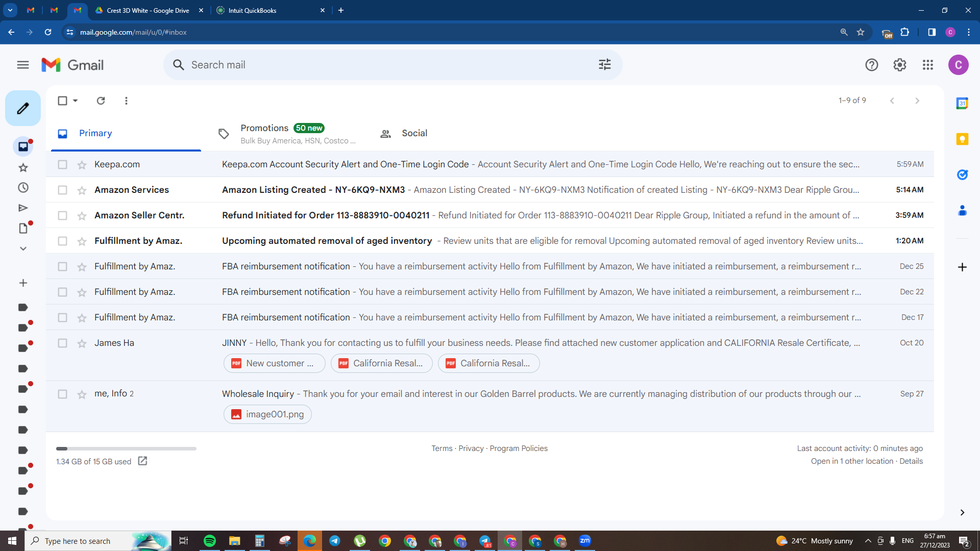Open File Explorer from the taskbar
This screenshot has height=551, width=980.
234,541
